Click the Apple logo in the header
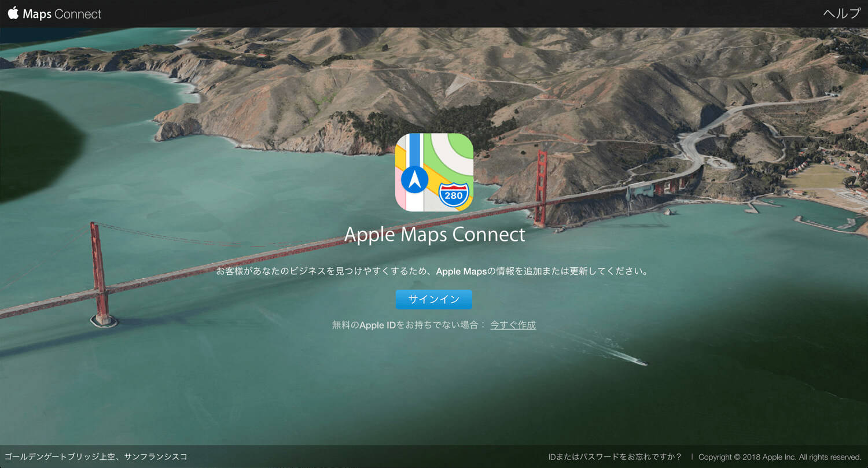The width and height of the screenshot is (868, 468). 13,13
